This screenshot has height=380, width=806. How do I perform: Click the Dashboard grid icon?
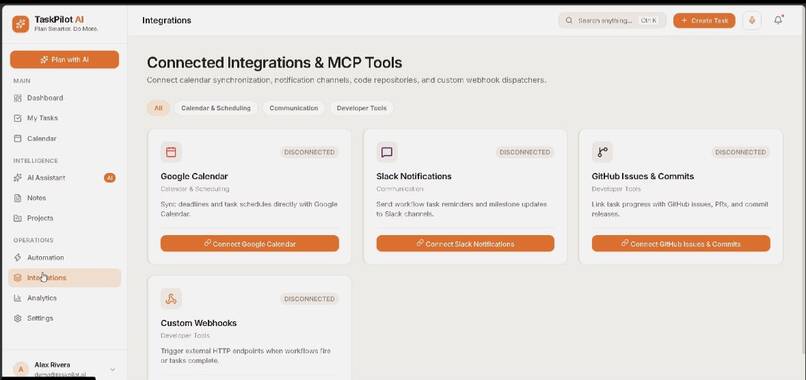click(x=17, y=98)
